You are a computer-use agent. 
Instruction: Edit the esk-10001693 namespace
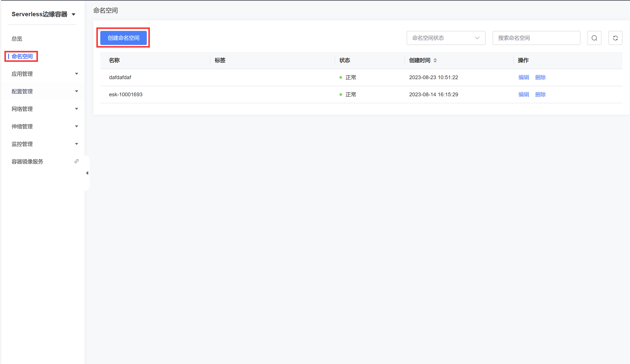524,95
